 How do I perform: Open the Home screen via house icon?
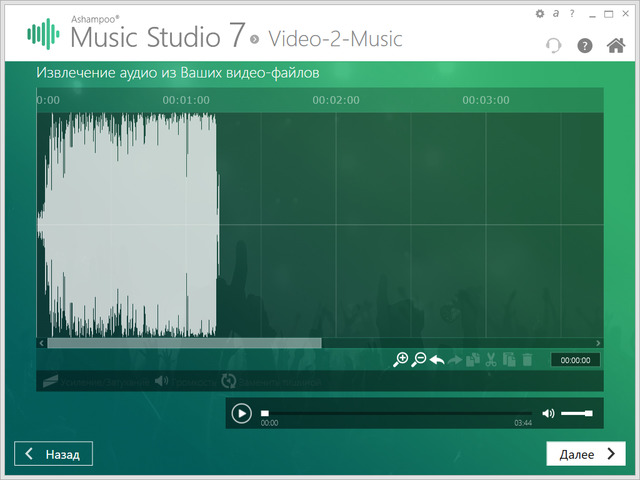click(616, 46)
